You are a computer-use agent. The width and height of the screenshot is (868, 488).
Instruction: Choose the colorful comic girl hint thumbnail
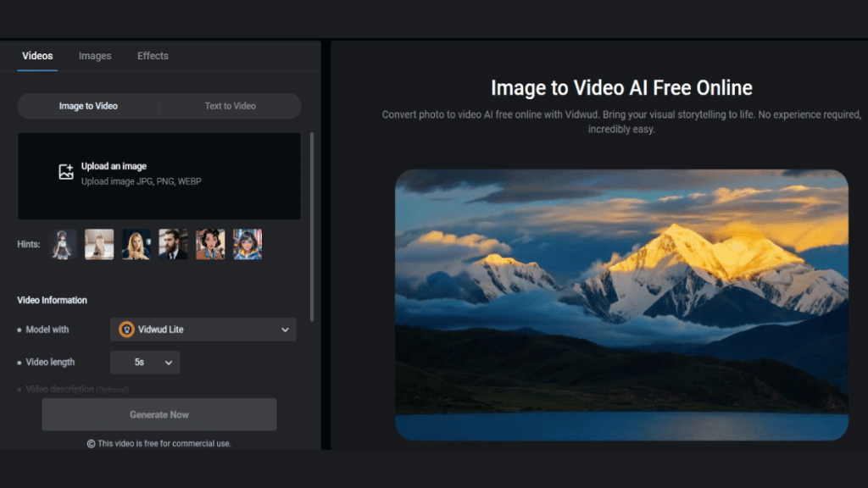[248, 244]
